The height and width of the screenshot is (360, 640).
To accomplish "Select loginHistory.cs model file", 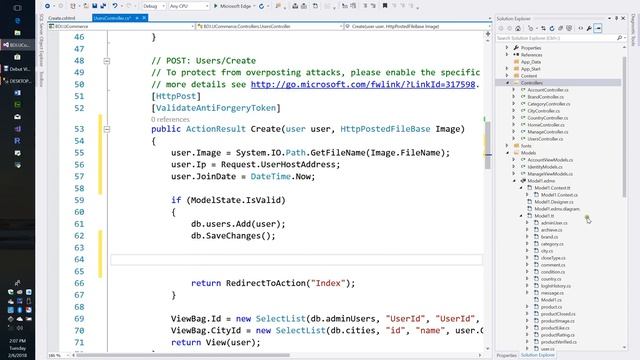I will 556,286.
